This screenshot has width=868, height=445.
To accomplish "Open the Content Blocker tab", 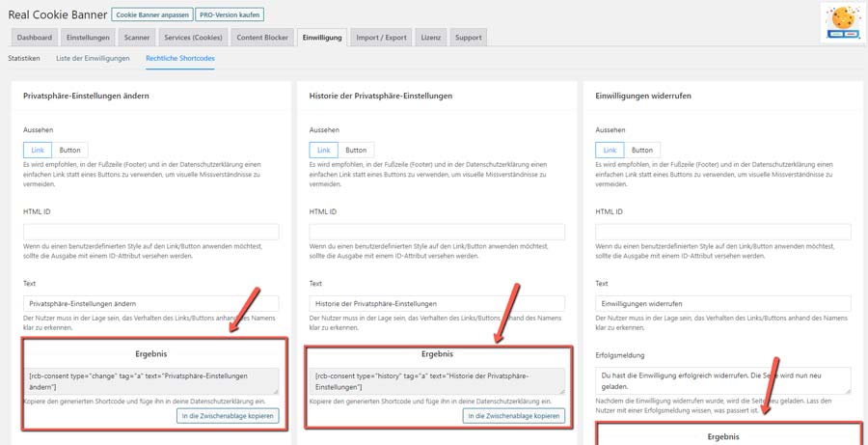I will (x=262, y=38).
